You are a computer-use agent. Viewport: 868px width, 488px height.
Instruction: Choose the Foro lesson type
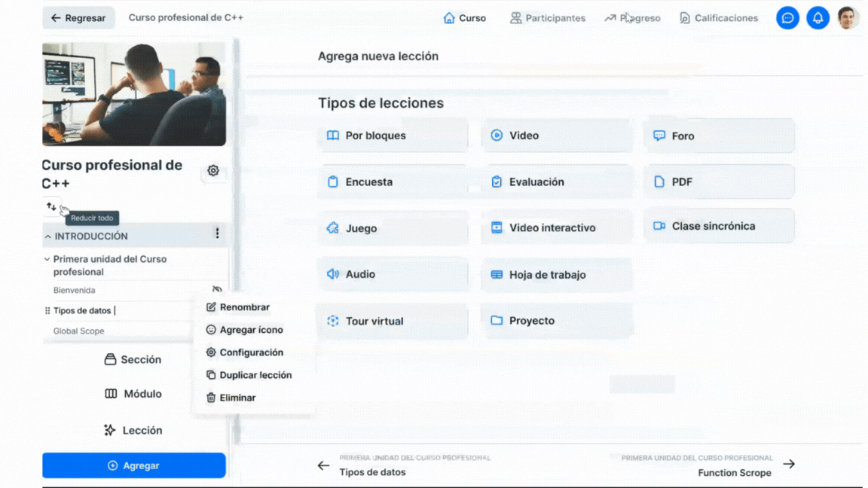point(719,136)
